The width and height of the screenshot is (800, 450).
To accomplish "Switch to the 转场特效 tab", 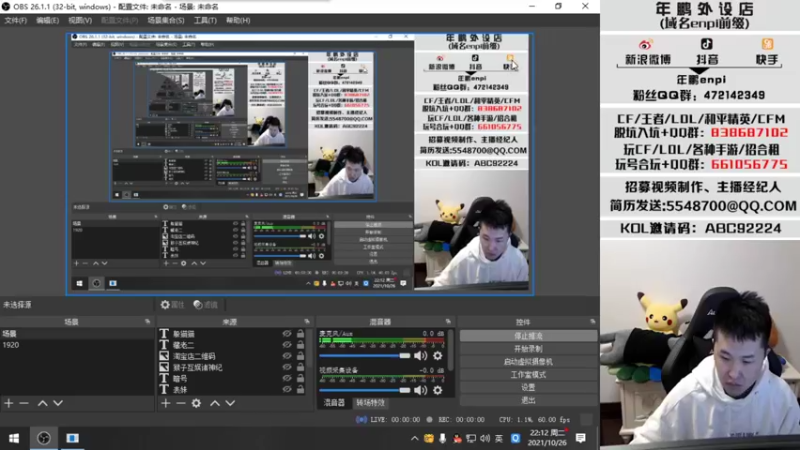I will pyautogui.click(x=370, y=403).
